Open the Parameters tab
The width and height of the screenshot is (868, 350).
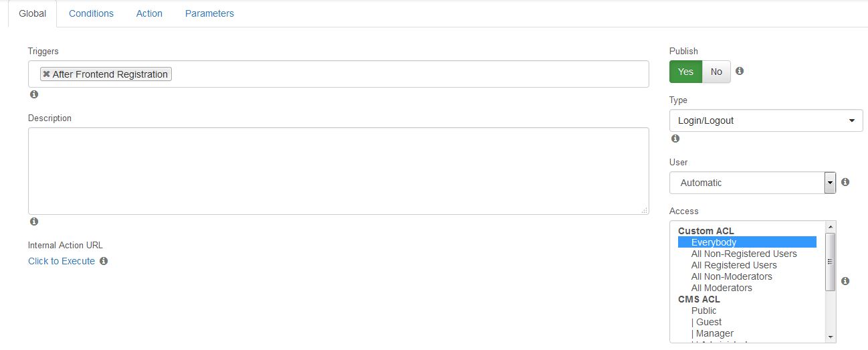click(x=209, y=13)
